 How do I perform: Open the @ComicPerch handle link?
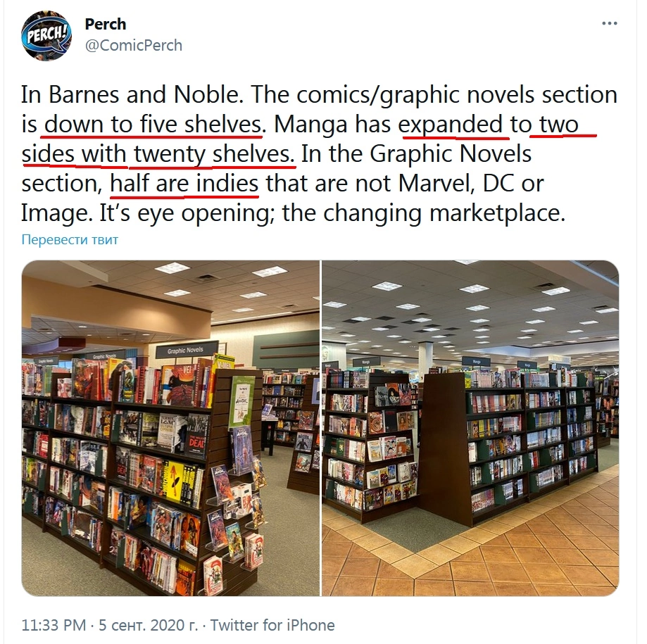coord(133,45)
